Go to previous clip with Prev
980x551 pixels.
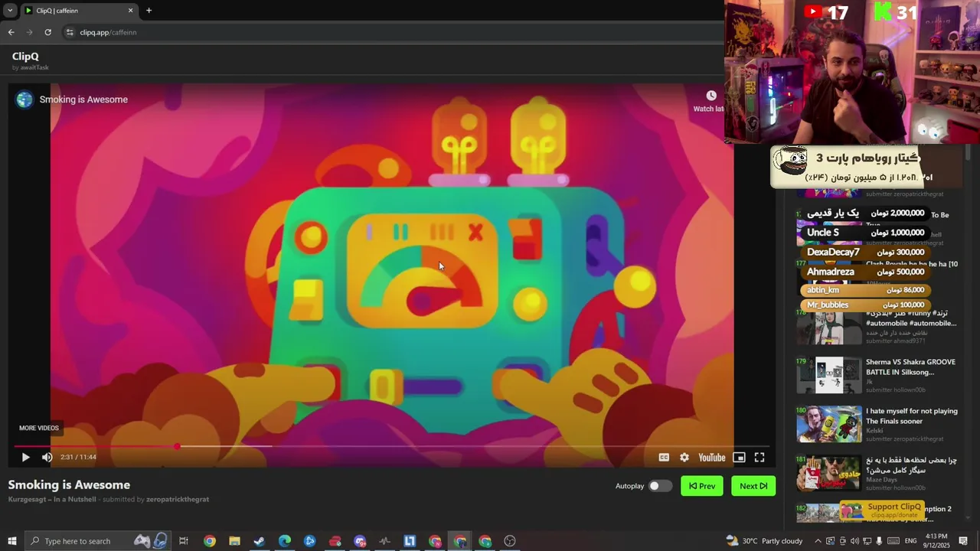click(702, 486)
